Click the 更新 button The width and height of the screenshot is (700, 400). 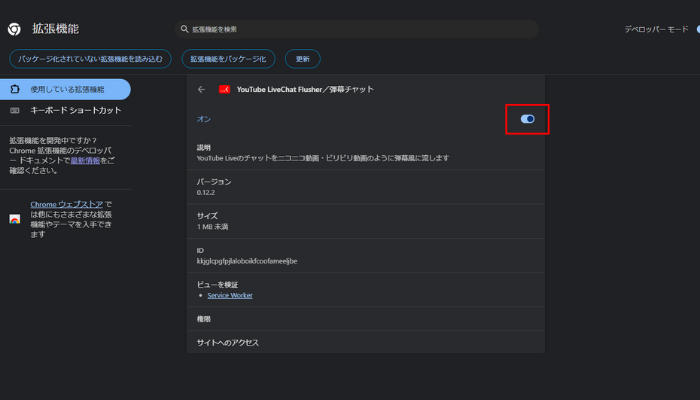tap(303, 59)
